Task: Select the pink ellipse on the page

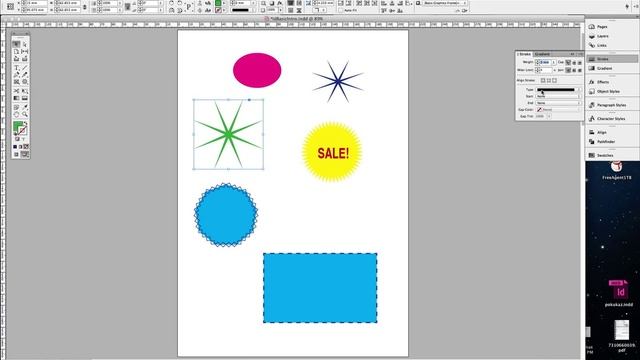Action: (257, 70)
